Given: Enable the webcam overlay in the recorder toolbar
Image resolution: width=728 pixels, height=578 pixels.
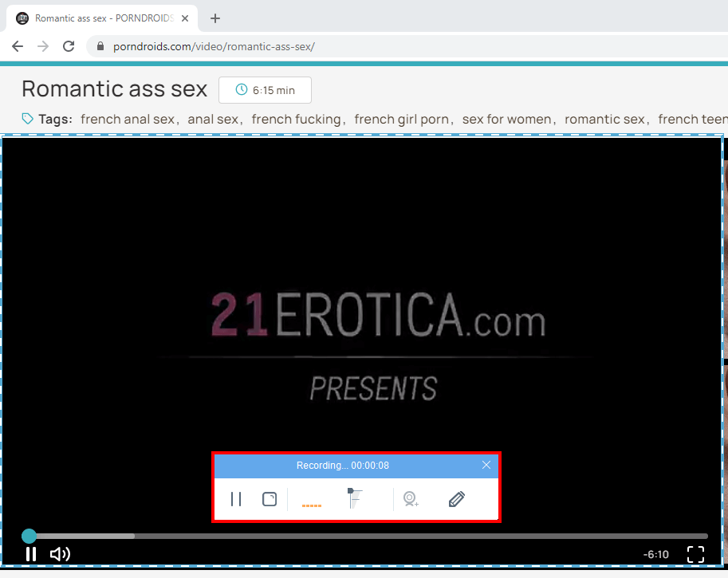Looking at the screenshot, I should click(411, 499).
